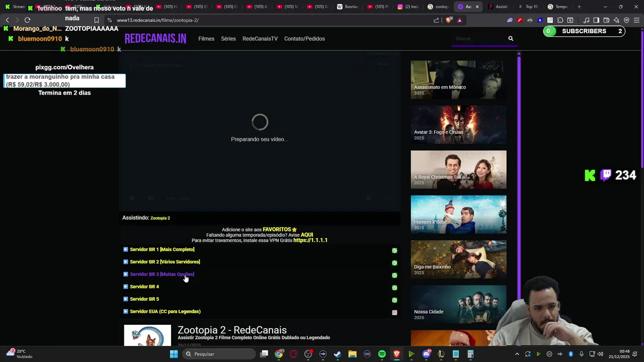
Task: Select Servidor EUA (CC para Legendas)
Action: (165, 312)
